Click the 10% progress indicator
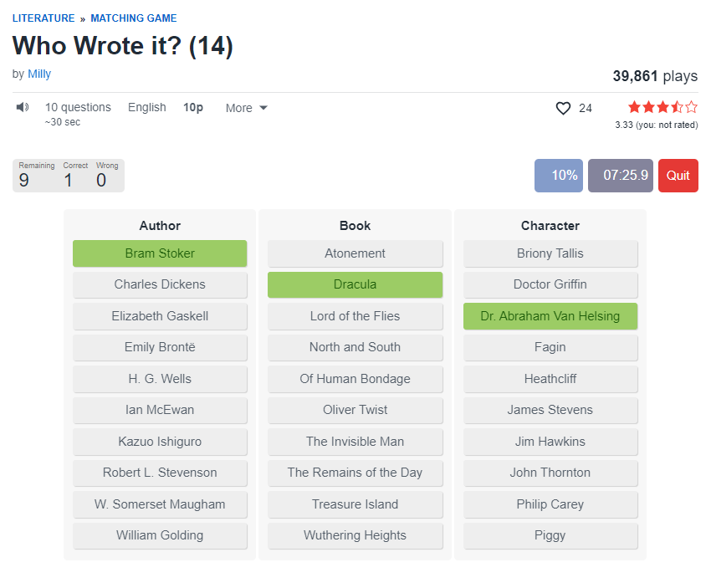 [x=559, y=176]
